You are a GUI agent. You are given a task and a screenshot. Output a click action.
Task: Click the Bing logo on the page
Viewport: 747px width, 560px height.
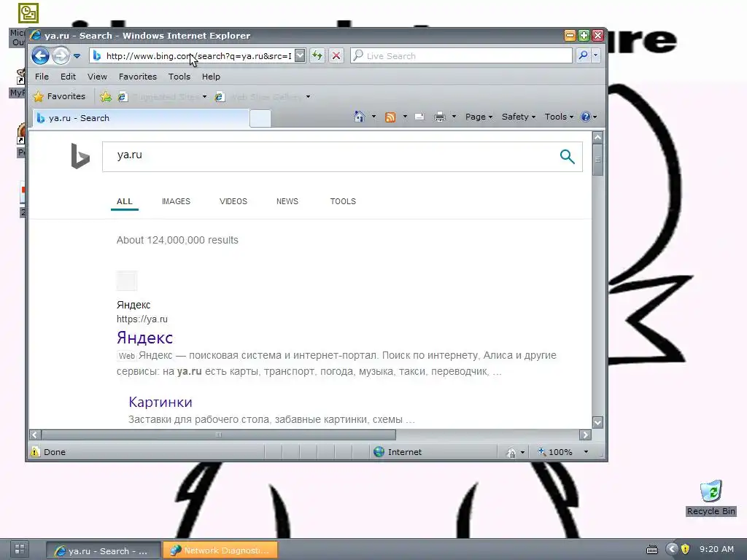[x=80, y=156]
